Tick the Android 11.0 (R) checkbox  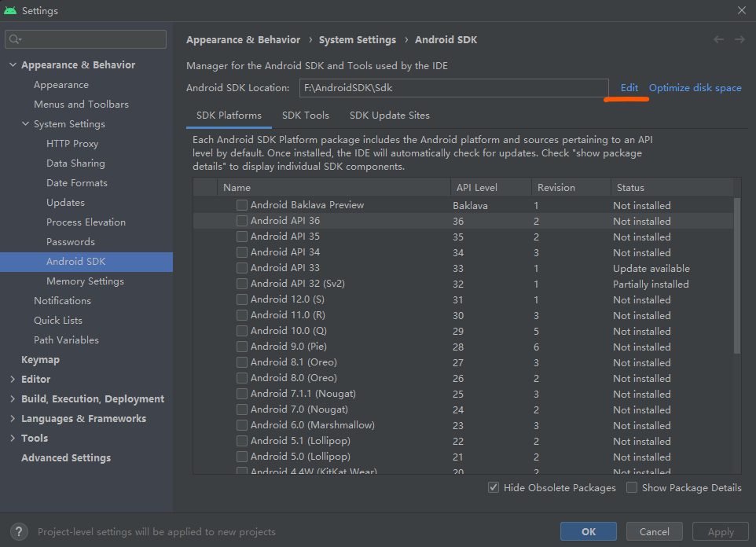pos(242,315)
